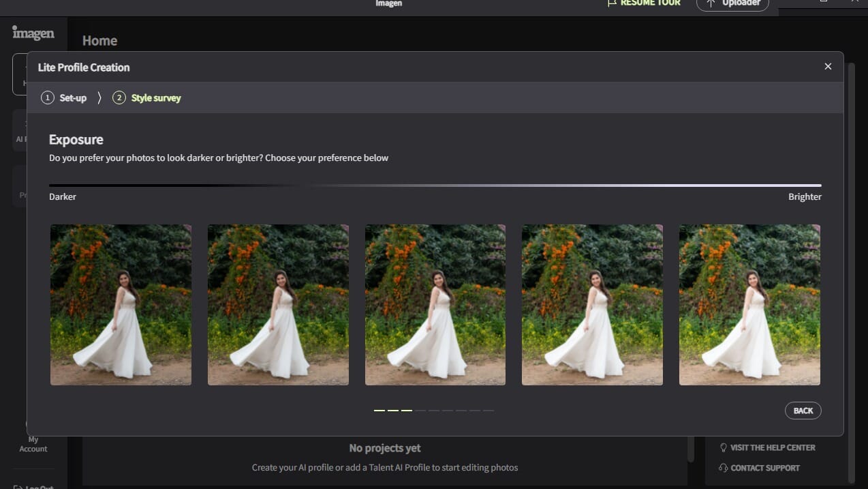
Task: Close the Lite Profile Creation dialog with the X
Action: click(828, 66)
